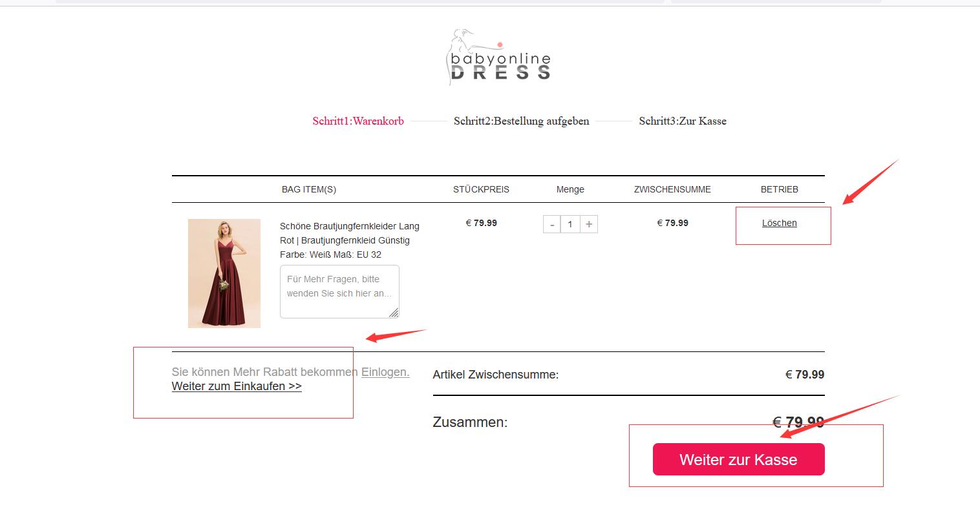Screen dimensions: 980x509
Task: Click the BAG ITEM(S) column header
Action: click(x=309, y=189)
